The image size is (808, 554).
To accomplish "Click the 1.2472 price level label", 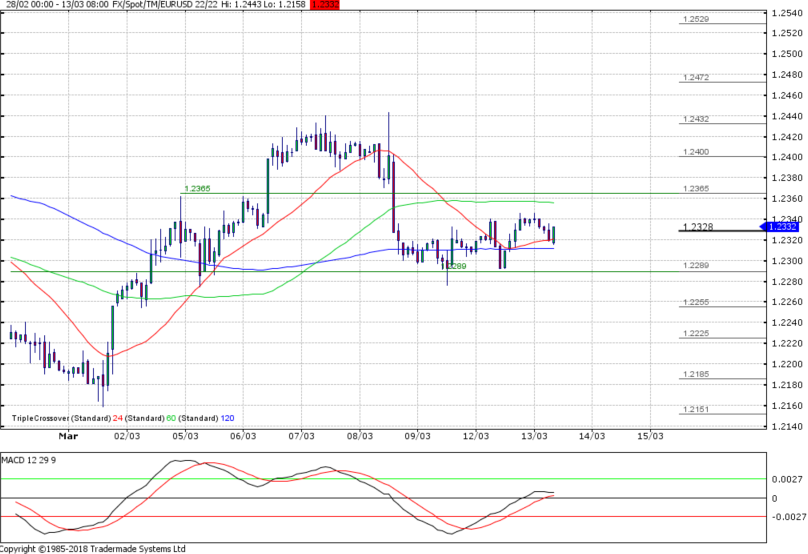I will click(695, 77).
